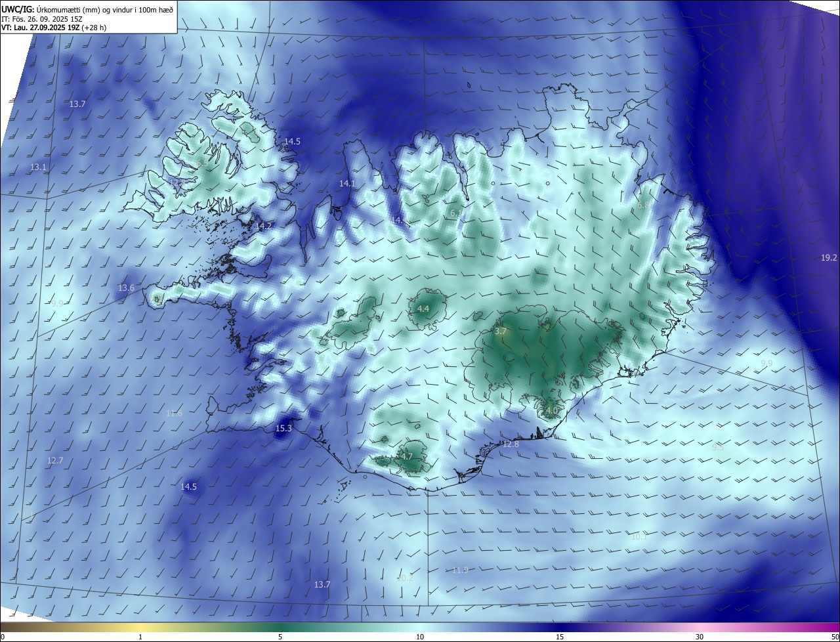Click the 'VT: Lau. 27.09.2025 19Z (+28 h)' line
The height and width of the screenshot is (642, 840).
tap(54, 28)
